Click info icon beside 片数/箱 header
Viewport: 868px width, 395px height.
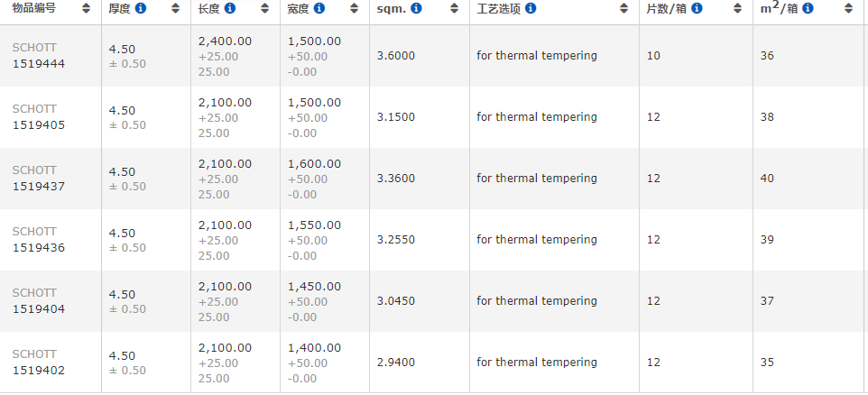click(x=697, y=8)
